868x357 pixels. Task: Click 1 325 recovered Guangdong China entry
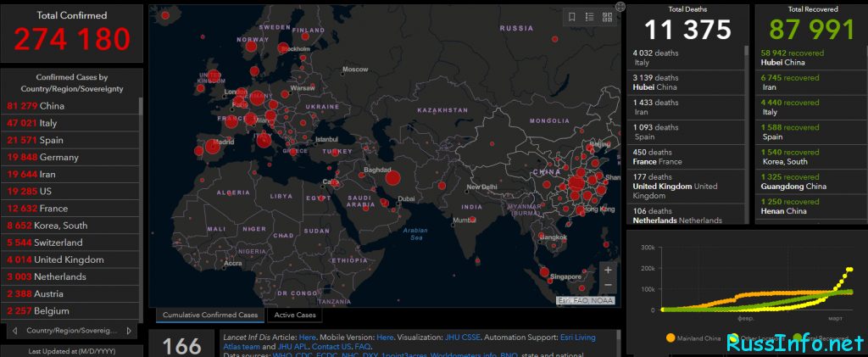[x=811, y=181]
